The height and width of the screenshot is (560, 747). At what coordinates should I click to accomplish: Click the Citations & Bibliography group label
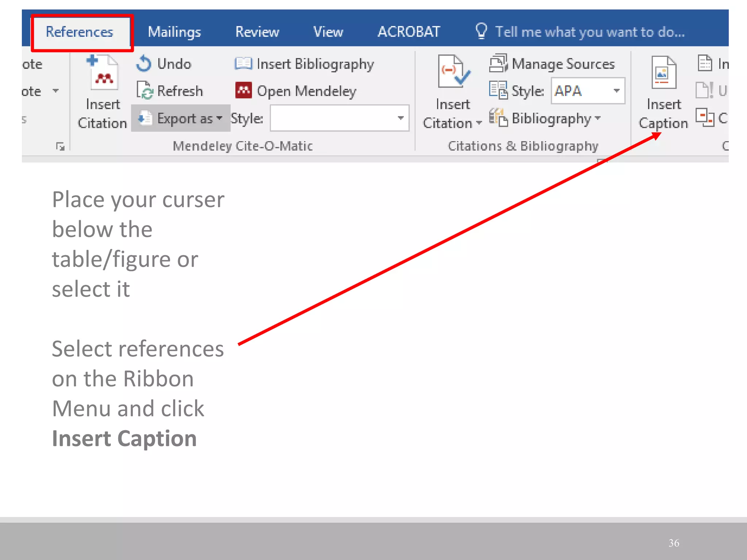(523, 146)
